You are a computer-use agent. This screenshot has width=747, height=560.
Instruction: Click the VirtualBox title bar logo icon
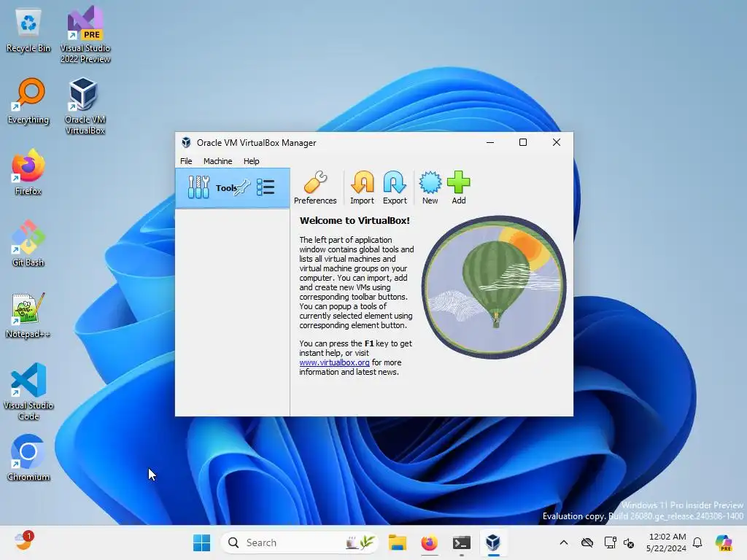186,142
